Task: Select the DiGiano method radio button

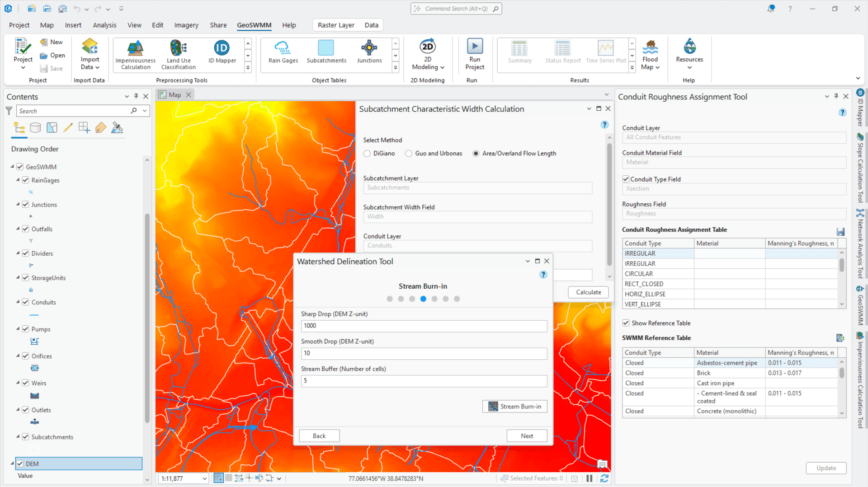Action: point(367,153)
